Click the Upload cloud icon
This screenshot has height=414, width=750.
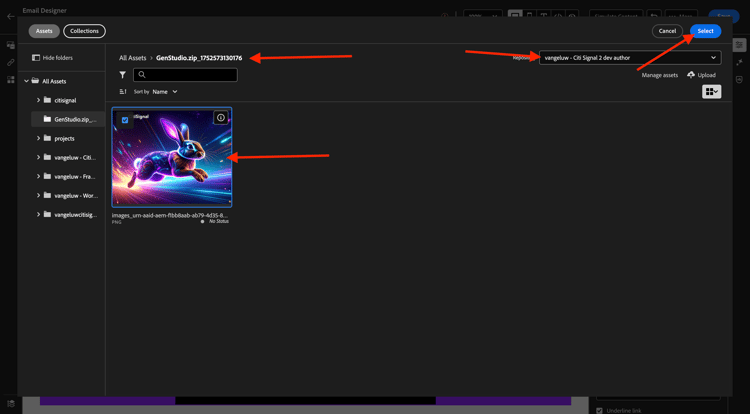(691, 75)
